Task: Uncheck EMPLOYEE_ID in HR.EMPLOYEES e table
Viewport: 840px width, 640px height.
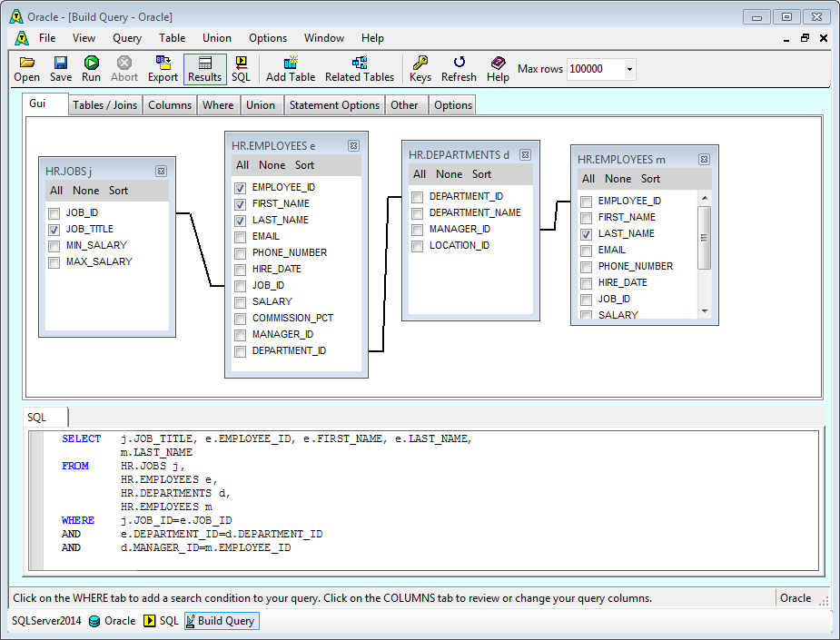Action: coord(241,188)
